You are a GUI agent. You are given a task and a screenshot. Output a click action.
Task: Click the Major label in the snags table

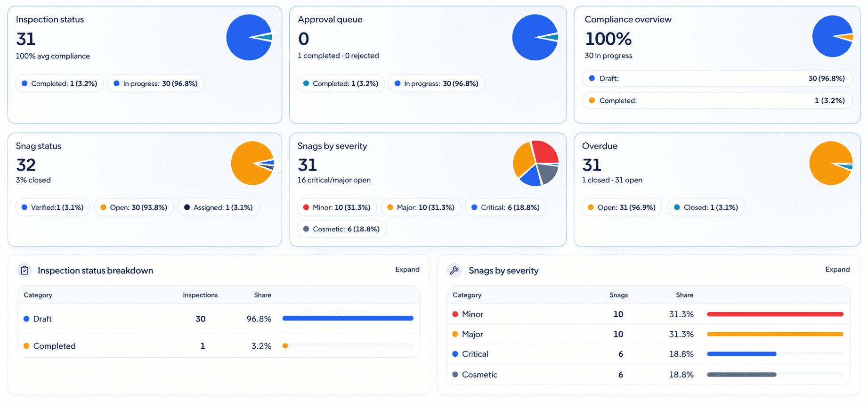click(472, 334)
